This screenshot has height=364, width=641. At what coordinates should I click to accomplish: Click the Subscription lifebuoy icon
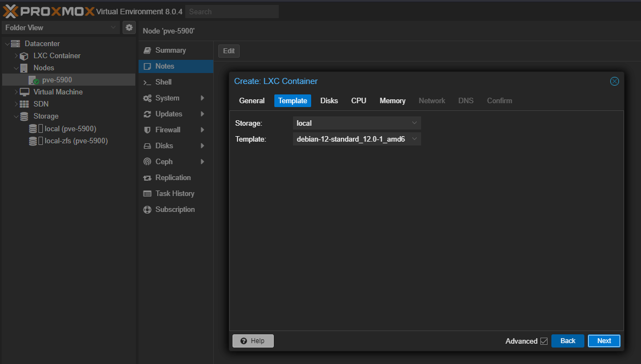[147, 210]
